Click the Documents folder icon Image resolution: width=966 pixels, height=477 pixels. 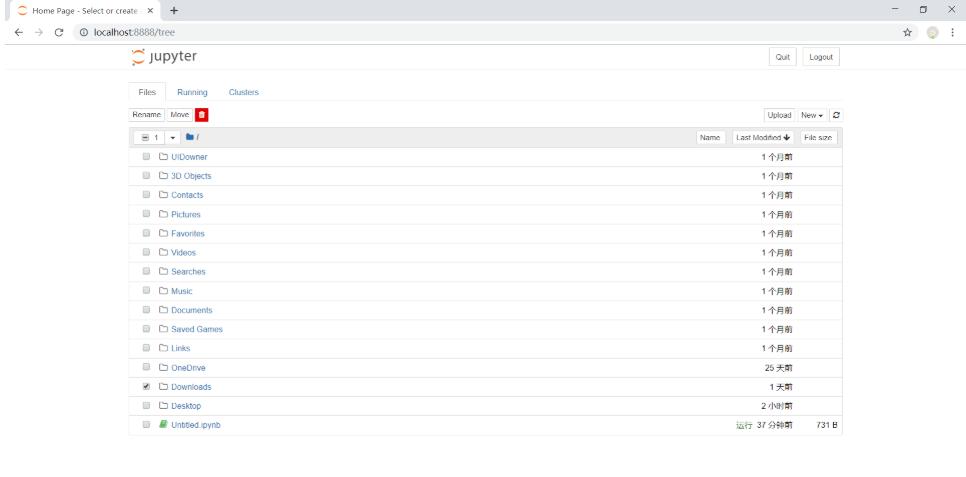163,309
